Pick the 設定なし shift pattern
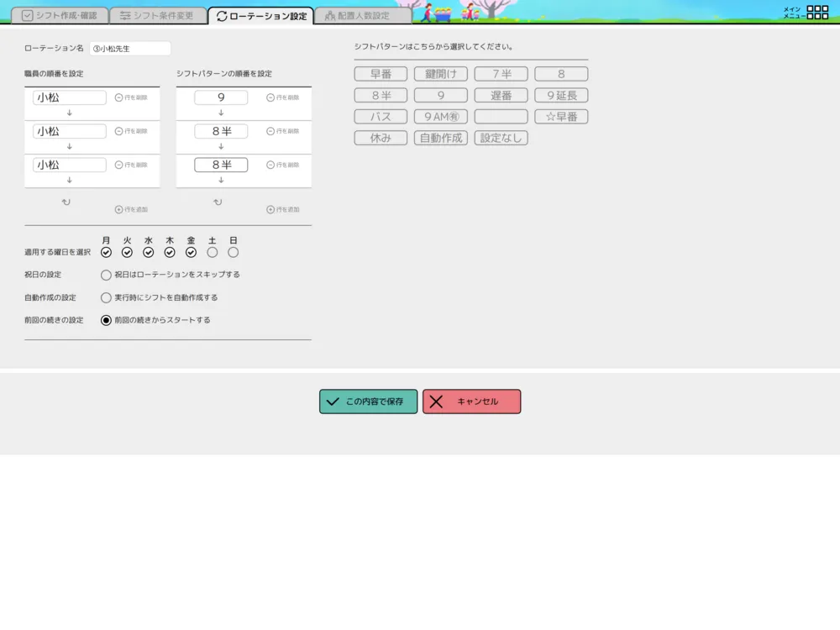This screenshot has height=630, width=840. (x=501, y=139)
